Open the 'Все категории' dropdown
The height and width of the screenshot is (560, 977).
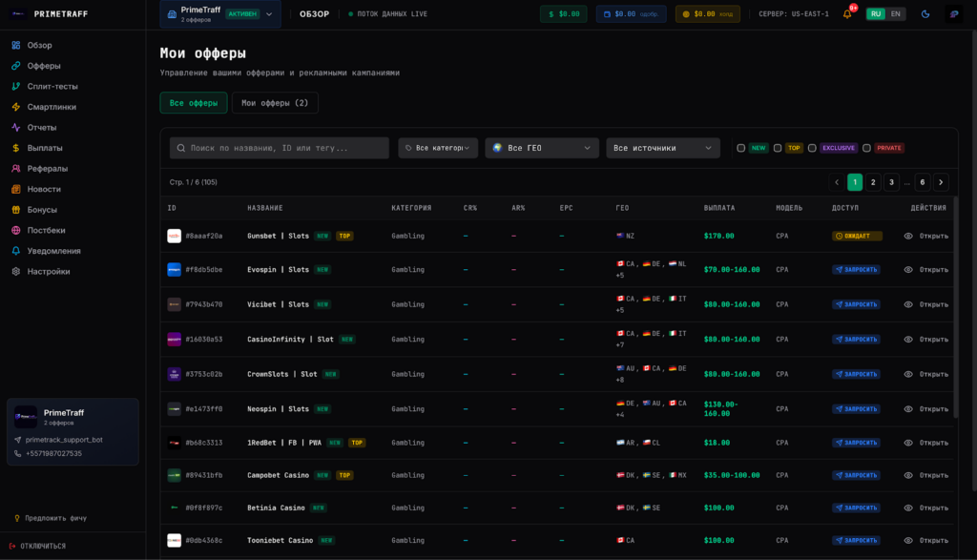pyautogui.click(x=438, y=148)
